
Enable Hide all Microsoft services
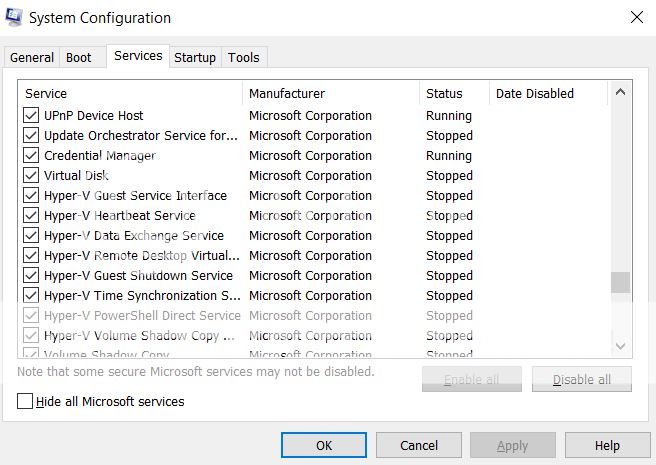tap(25, 401)
